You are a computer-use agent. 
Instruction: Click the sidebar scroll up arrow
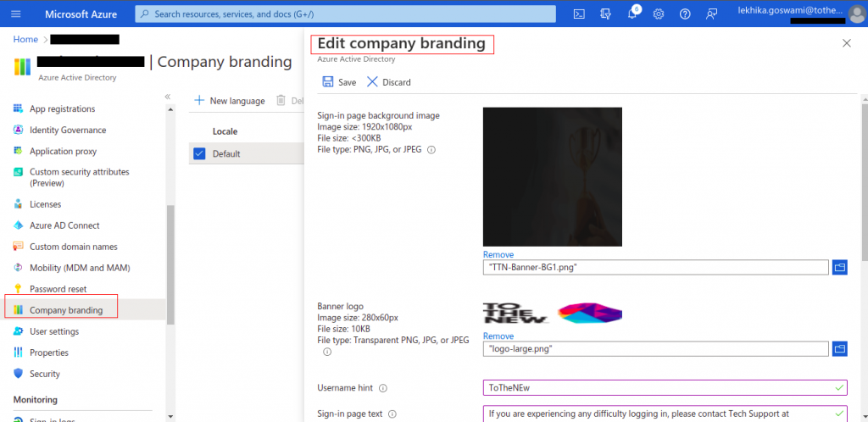(x=170, y=109)
